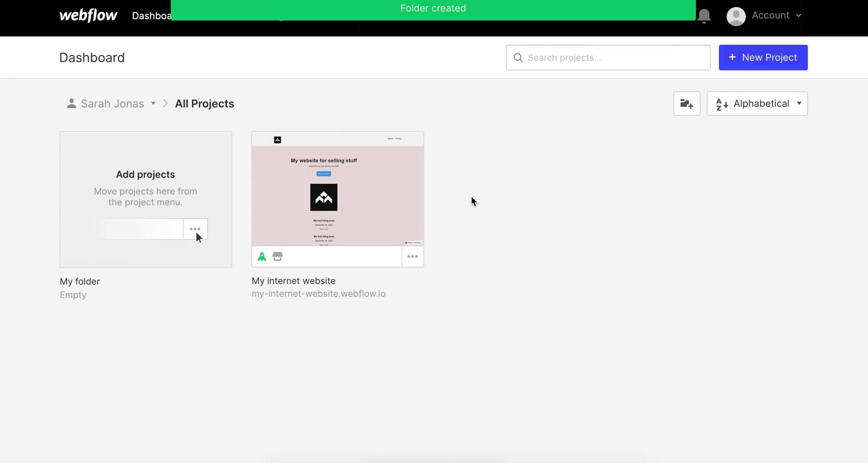
Task: Click the ecommerce store icon
Action: coord(278,256)
